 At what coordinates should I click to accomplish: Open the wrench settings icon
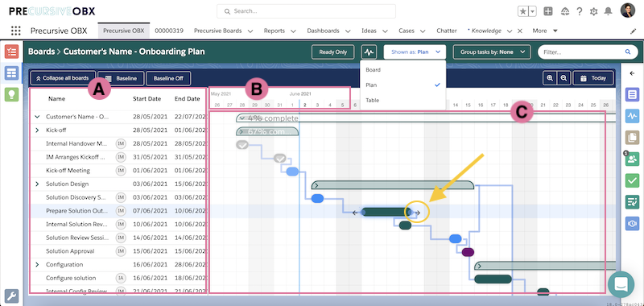pyautogui.click(x=11, y=296)
